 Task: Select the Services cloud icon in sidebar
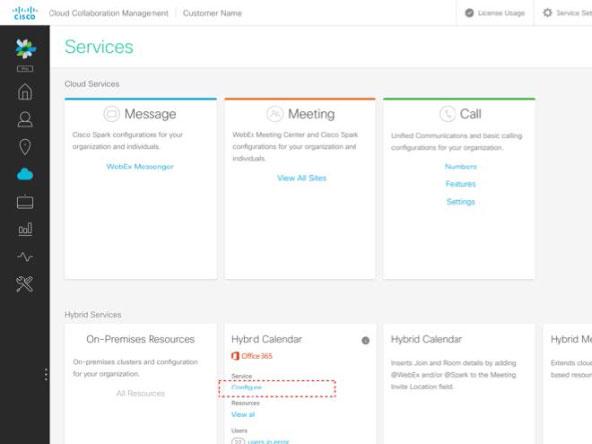click(25, 174)
